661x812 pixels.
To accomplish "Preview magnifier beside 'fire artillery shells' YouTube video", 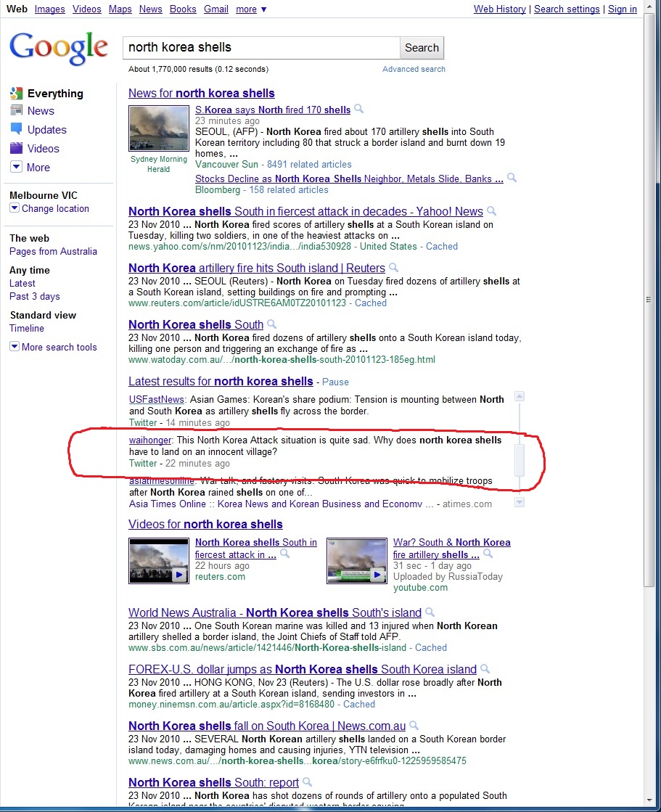I will tap(488, 554).
